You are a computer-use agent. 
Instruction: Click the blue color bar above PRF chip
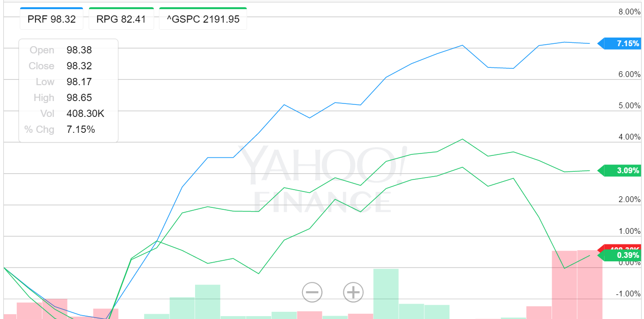(52, 7)
